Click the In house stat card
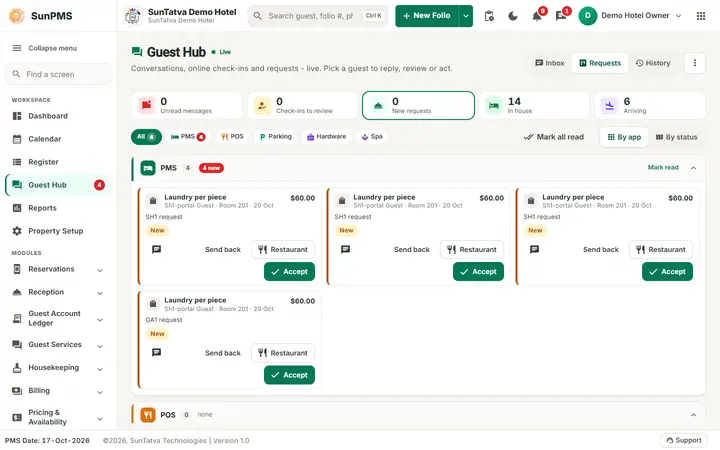Image resolution: width=720 pixels, height=450 pixels. point(534,106)
